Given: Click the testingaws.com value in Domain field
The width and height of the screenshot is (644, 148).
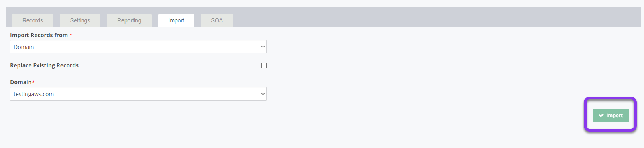Looking at the screenshot, I should (34, 94).
